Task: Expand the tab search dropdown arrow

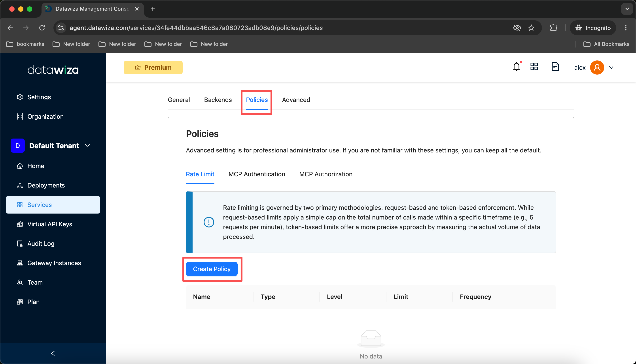Action: pos(627,9)
